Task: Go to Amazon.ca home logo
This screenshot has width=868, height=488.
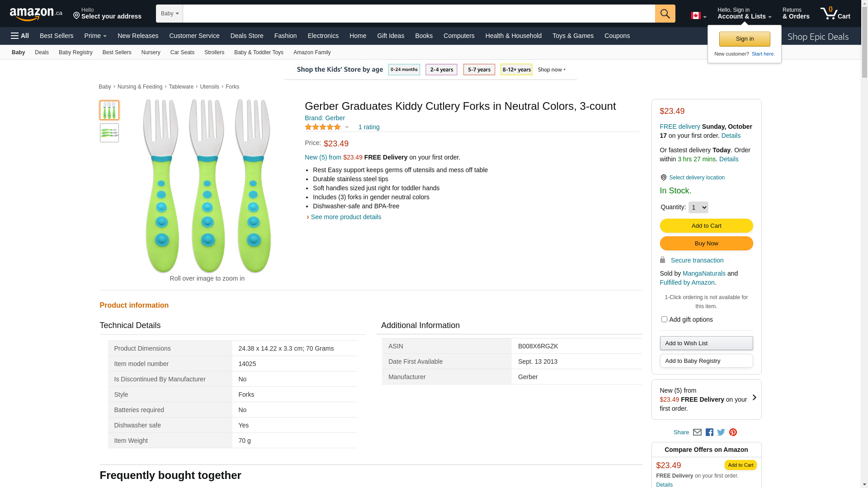Action: [x=36, y=14]
